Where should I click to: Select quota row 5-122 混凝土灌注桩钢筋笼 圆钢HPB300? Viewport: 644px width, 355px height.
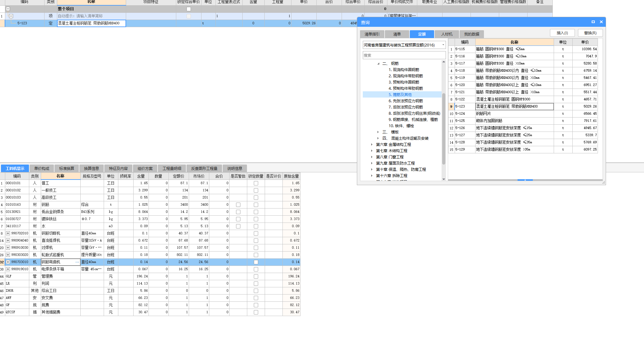pyautogui.click(x=523, y=99)
